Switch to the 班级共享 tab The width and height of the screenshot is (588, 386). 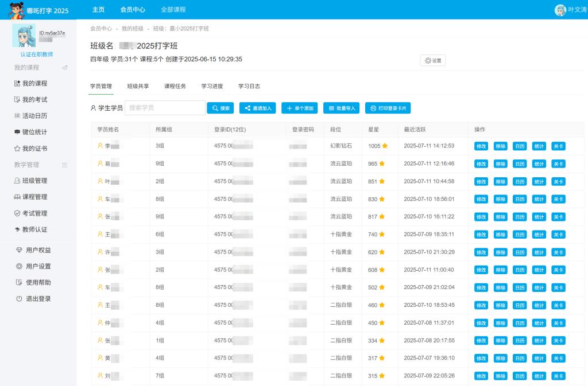138,86
